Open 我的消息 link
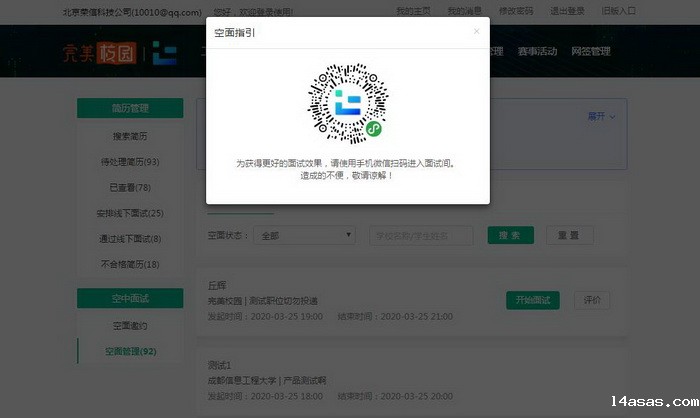 (x=464, y=11)
